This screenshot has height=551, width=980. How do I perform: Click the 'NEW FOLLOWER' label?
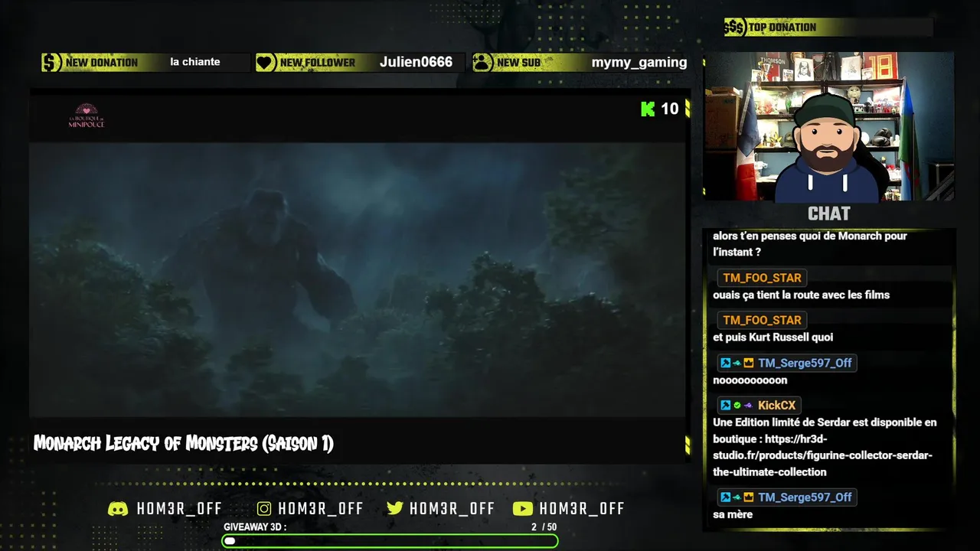coord(318,63)
